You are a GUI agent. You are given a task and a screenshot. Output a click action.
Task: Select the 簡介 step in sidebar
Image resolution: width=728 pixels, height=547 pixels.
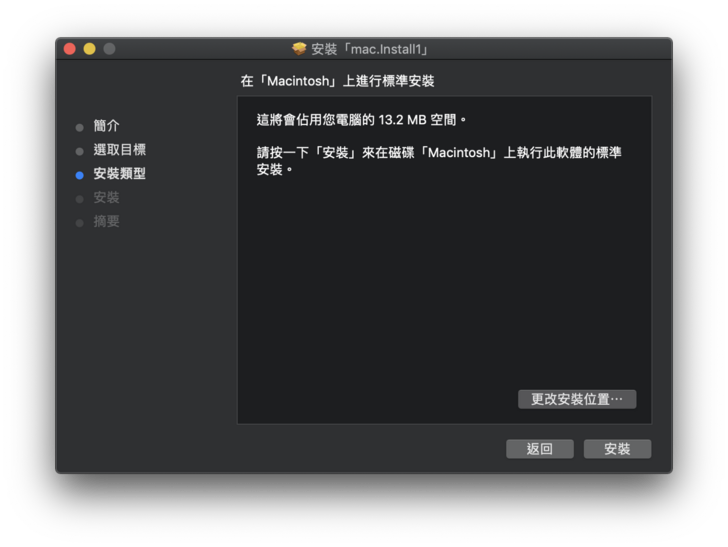(106, 125)
